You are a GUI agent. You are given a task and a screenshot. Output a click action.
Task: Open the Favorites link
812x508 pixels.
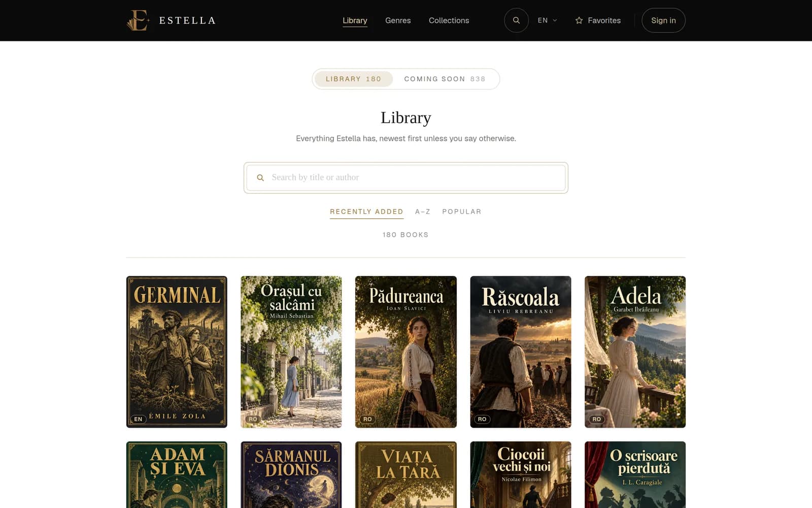[598, 20]
